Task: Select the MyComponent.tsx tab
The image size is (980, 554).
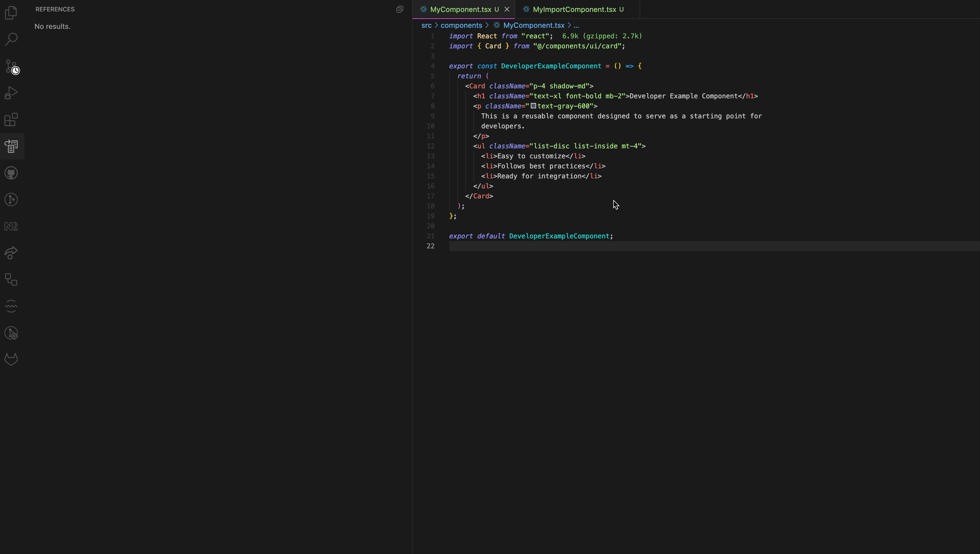Action: click(x=460, y=9)
